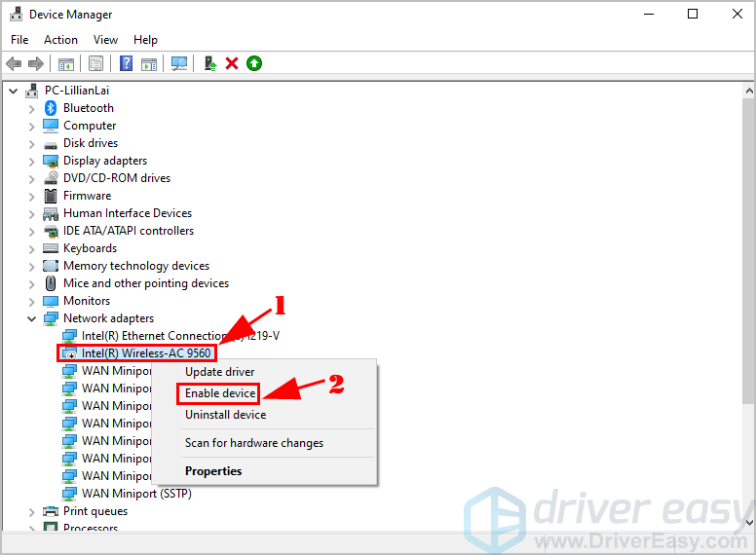This screenshot has height=555, width=756.
Task: Minimize the Device Manager window
Action: (649, 14)
